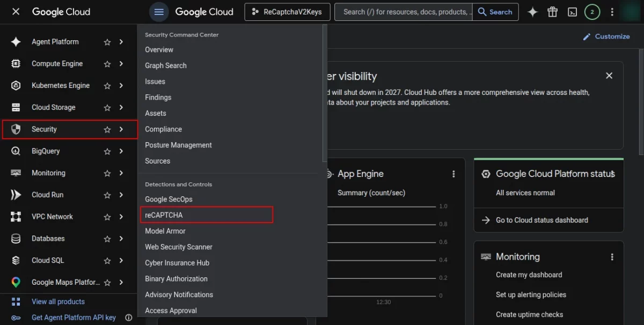Expand Kubernetes Engine submenu chevron
The width and height of the screenshot is (644, 325).
click(x=121, y=86)
